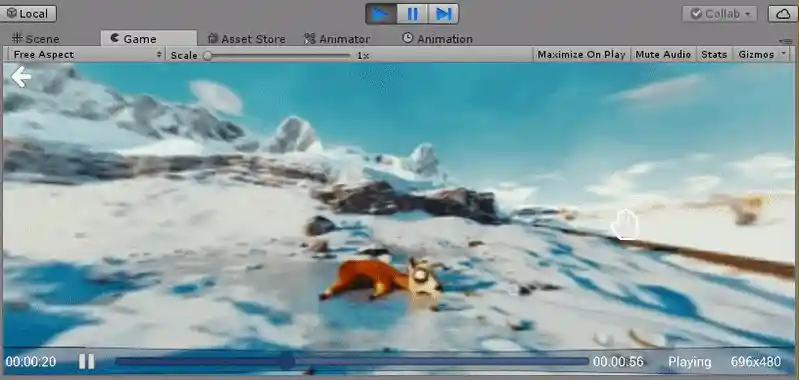The height and width of the screenshot is (380, 799).
Task: Toggle Maximize On Play
Action: [x=581, y=55]
